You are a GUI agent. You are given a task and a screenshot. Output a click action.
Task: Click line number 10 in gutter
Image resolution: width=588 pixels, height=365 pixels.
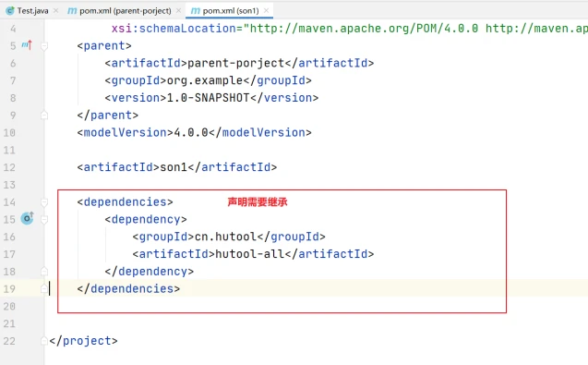tap(9, 133)
